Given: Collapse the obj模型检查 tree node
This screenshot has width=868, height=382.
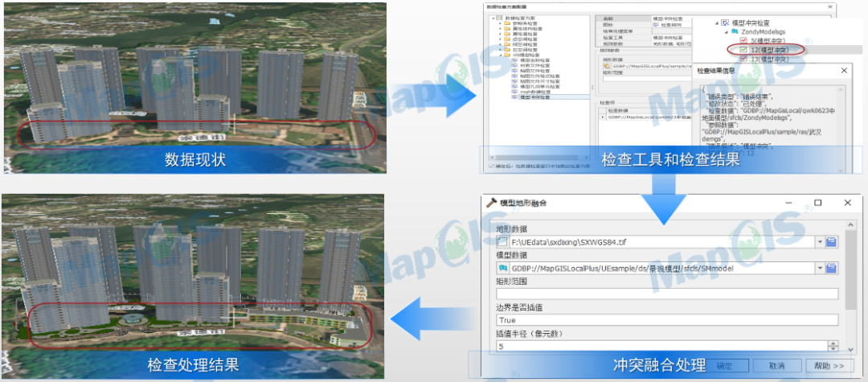Looking at the screenshot, I should coord(501,55).
